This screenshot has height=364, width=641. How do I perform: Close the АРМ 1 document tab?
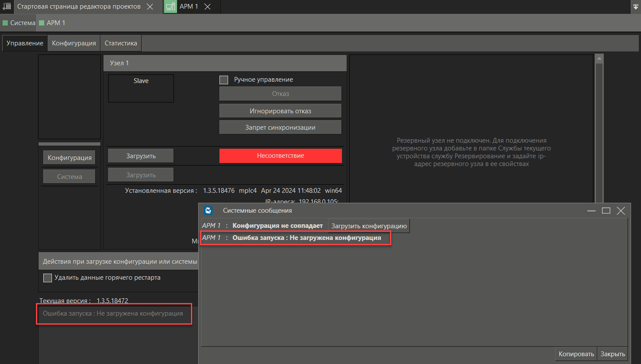(x=207, y=6)
